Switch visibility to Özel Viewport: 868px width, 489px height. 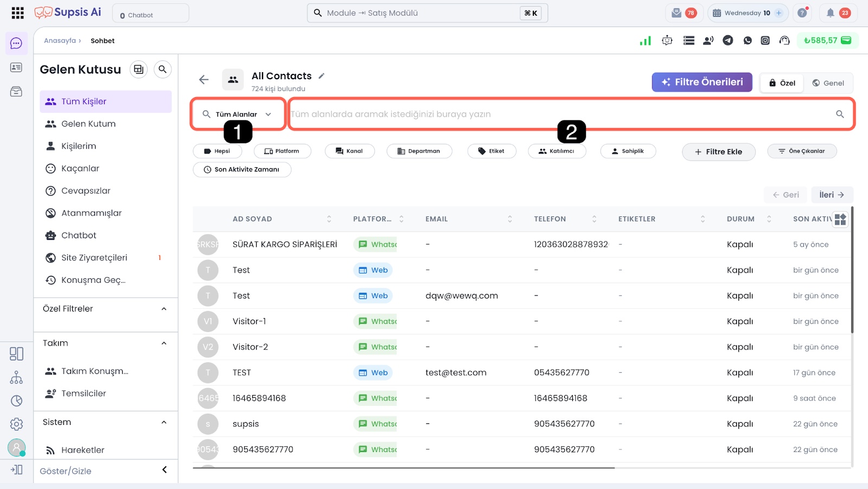click(x=782, y=83)
